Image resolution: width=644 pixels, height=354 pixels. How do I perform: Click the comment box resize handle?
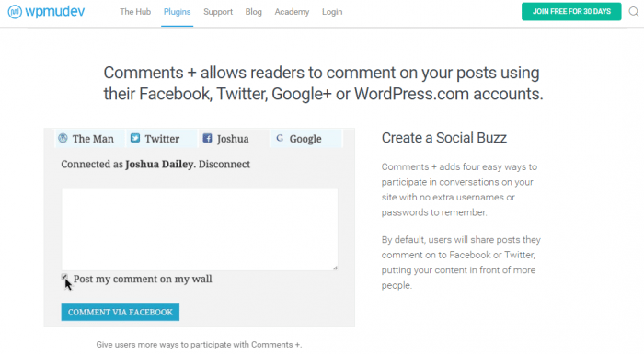pos(335,268)
